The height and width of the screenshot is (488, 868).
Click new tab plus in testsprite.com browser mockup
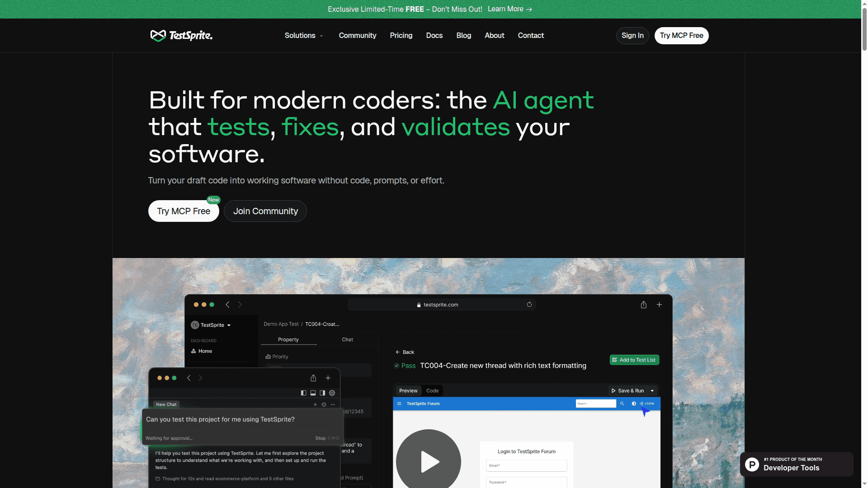[659, 305]
